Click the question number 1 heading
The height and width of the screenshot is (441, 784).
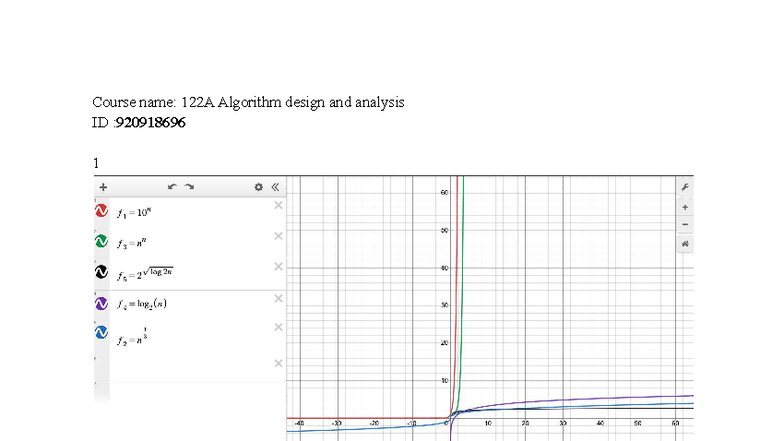pos(96,164)
